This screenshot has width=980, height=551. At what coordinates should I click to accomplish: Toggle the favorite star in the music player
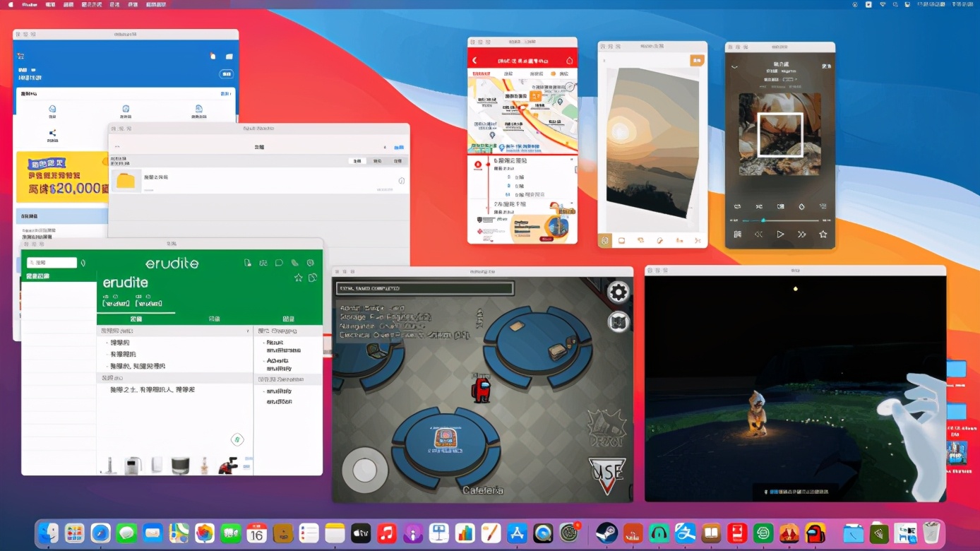[823, 234]
